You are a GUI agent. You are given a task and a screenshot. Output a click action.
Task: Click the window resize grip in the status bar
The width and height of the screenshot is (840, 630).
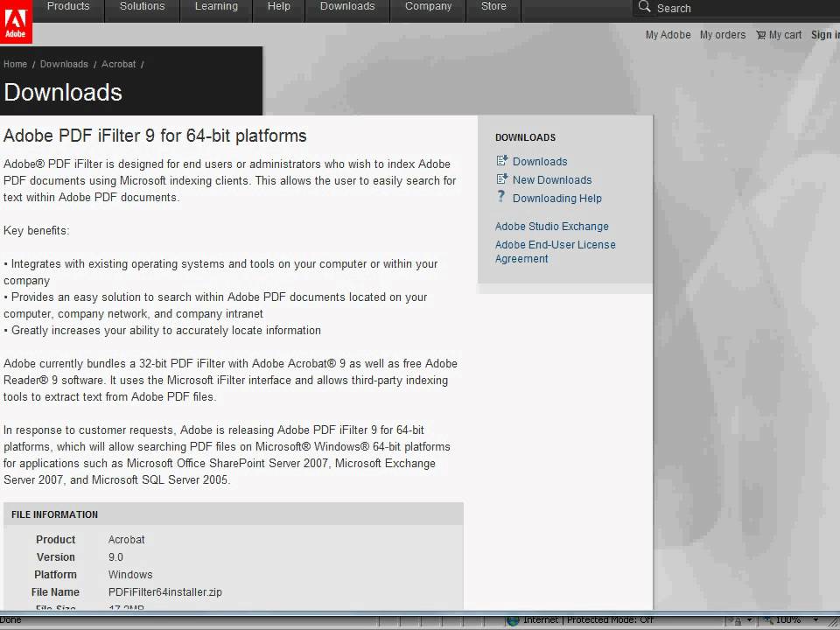(x=835, y=621)
